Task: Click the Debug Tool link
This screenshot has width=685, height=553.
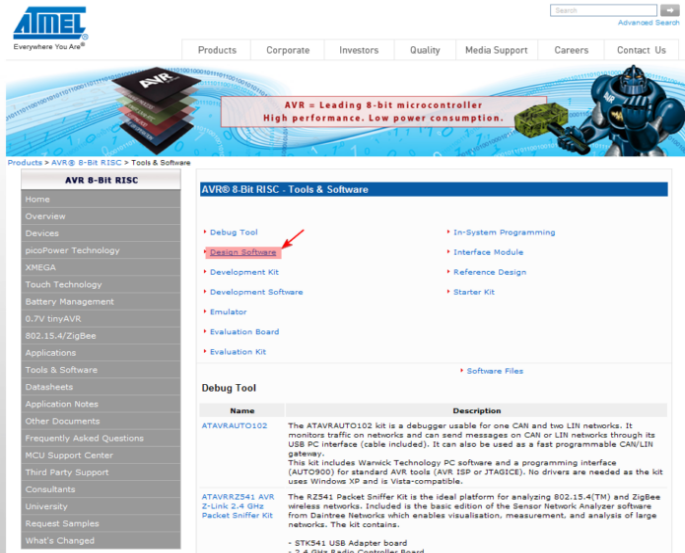Action: 234,232
